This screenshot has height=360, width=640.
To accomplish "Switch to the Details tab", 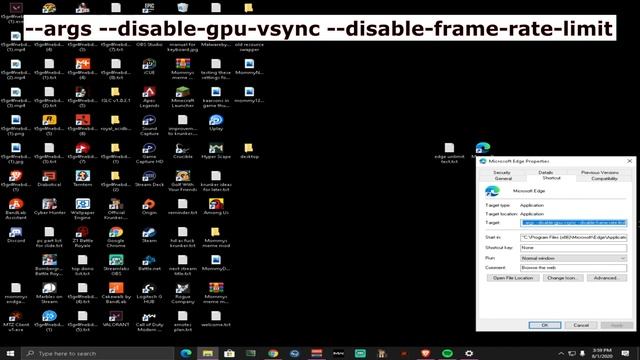I will (x=546, y=172).
